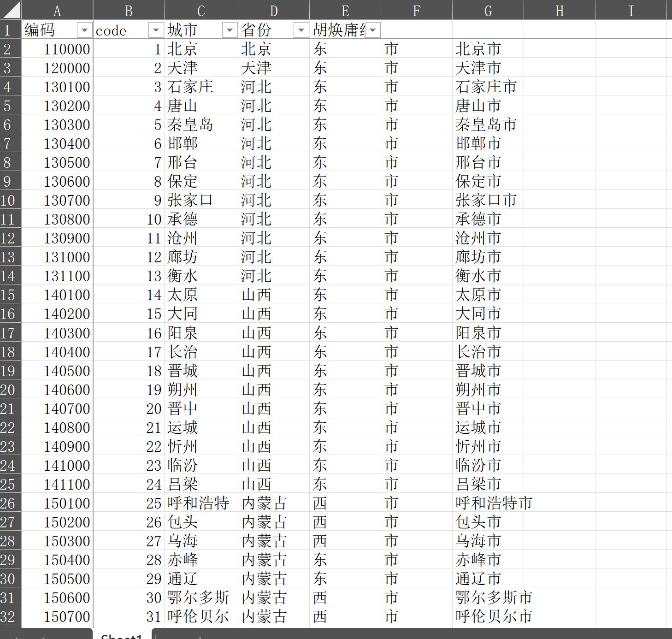
Task: Open filter dropdown for 胡焕庸线 column
Action: pyautogui.click(x=372, y=30)
